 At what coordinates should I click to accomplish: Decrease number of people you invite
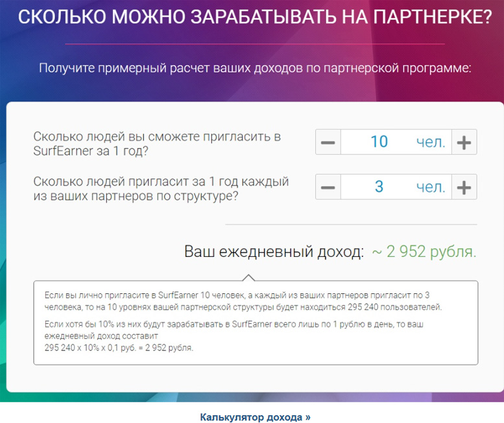pyautogui.click(x=328, y=142)
